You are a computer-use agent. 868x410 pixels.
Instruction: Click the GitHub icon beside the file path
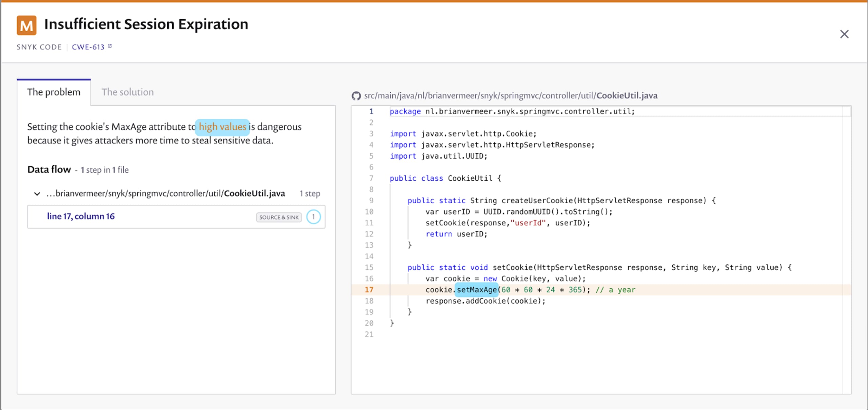pyautogui.click(x=356, y=96)
